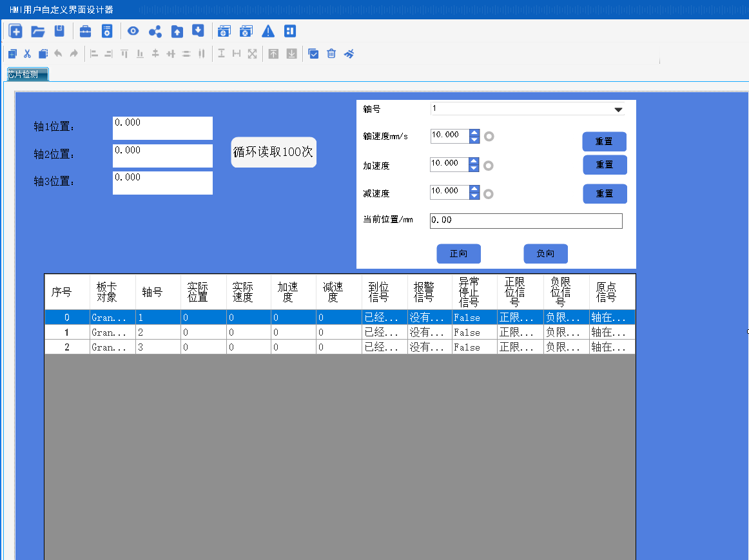Click the 当前位置/mm input field
Screen dimensions: 749x560
[526, 221]
